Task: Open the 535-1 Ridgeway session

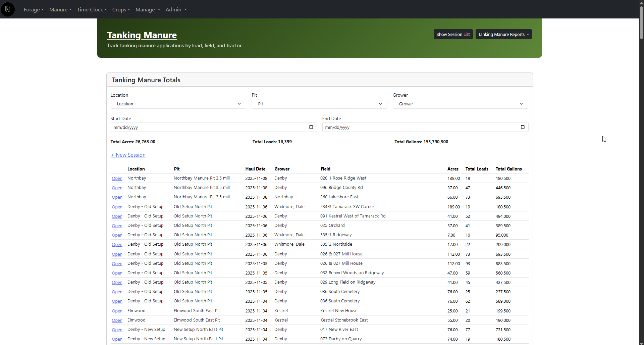Action: tap(117, 235)
